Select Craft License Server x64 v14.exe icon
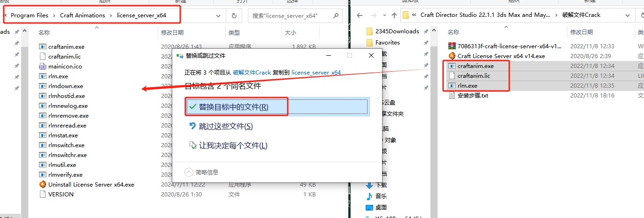This screenshot has width=644, height=218. [x=452, y=56]
